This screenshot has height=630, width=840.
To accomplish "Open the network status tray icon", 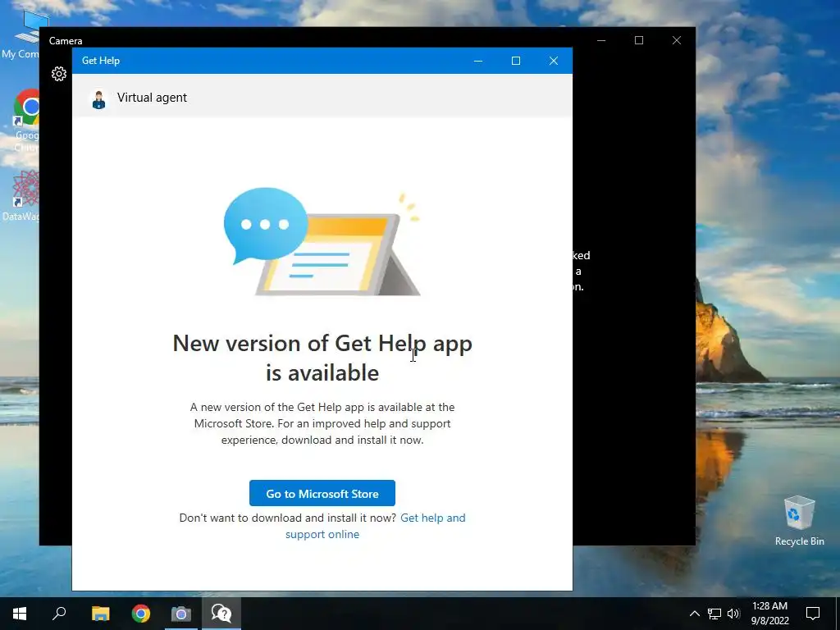I will point(714,614).
